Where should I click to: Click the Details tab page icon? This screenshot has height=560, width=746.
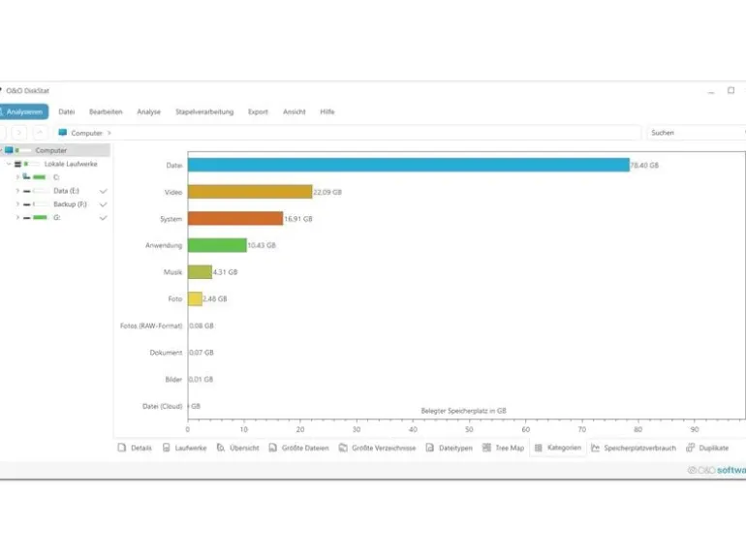click(122, 448)
